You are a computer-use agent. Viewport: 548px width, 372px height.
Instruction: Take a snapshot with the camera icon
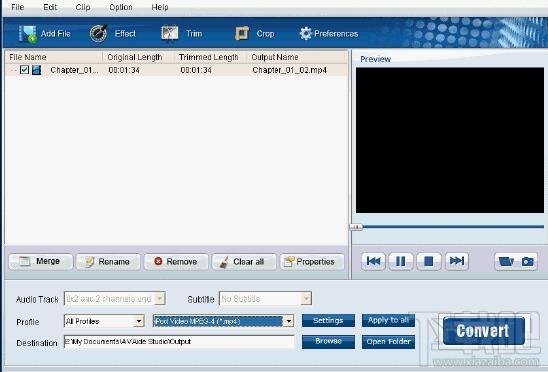coord(527,261)
